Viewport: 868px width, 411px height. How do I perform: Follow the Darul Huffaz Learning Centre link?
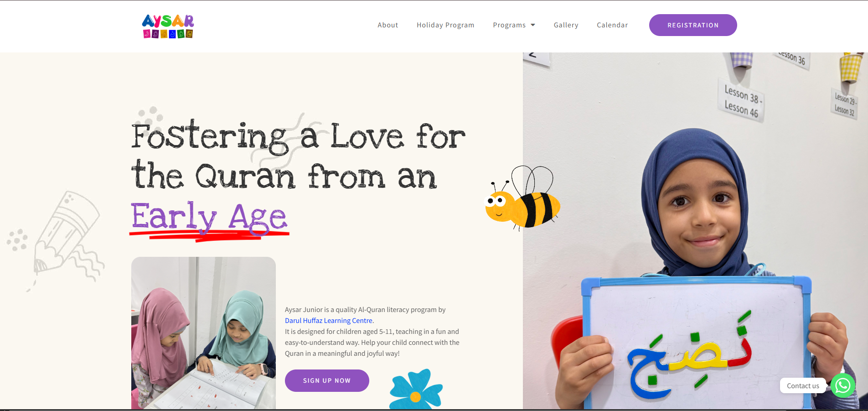(329, 321)
